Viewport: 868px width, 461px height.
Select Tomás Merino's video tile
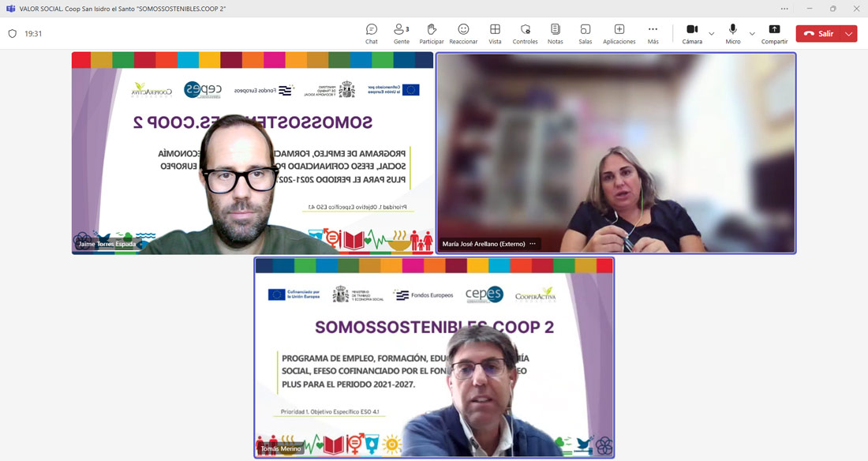click(x=433, y=357)
